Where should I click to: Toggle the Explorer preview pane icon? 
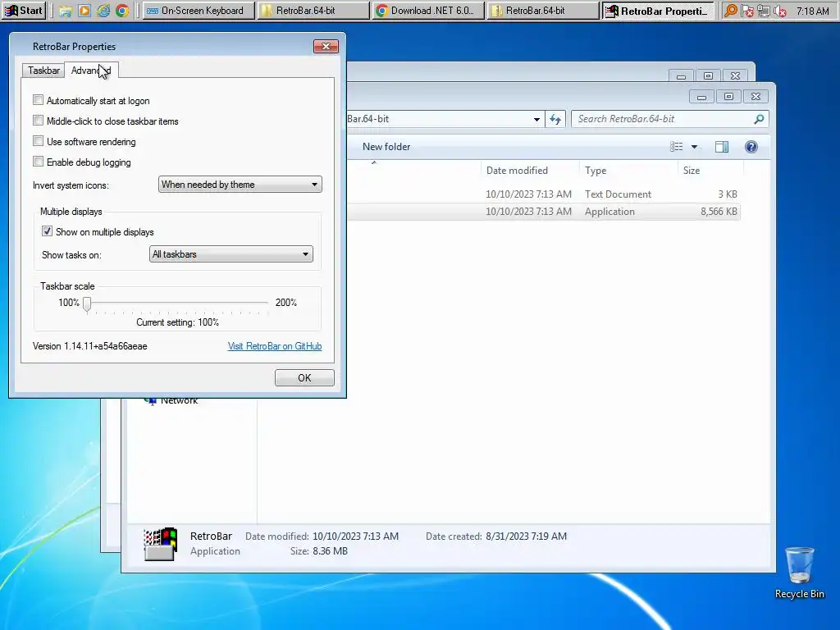(x=722, y=147)
